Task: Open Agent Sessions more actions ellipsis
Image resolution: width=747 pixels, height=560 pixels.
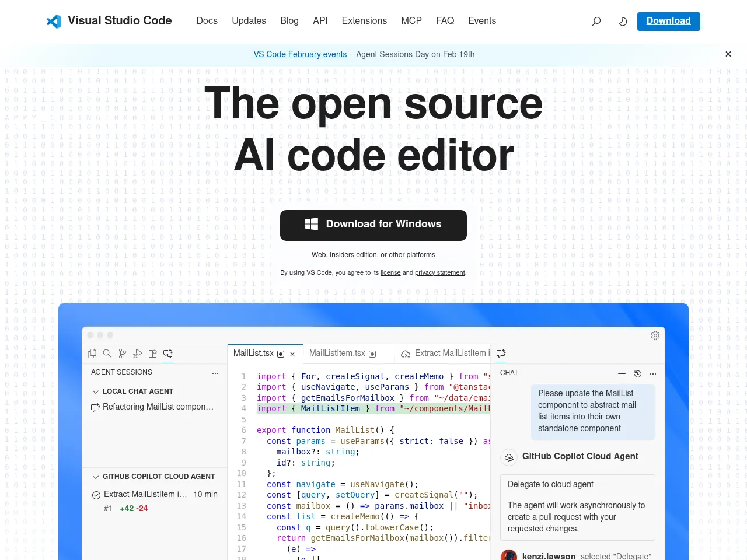Action: pyautogui.click(x=215, y=373)
